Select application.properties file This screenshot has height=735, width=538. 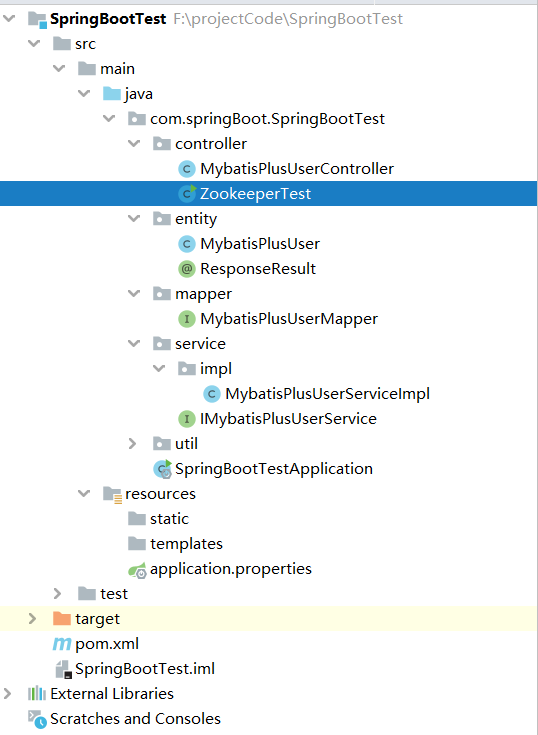(231, 569)
